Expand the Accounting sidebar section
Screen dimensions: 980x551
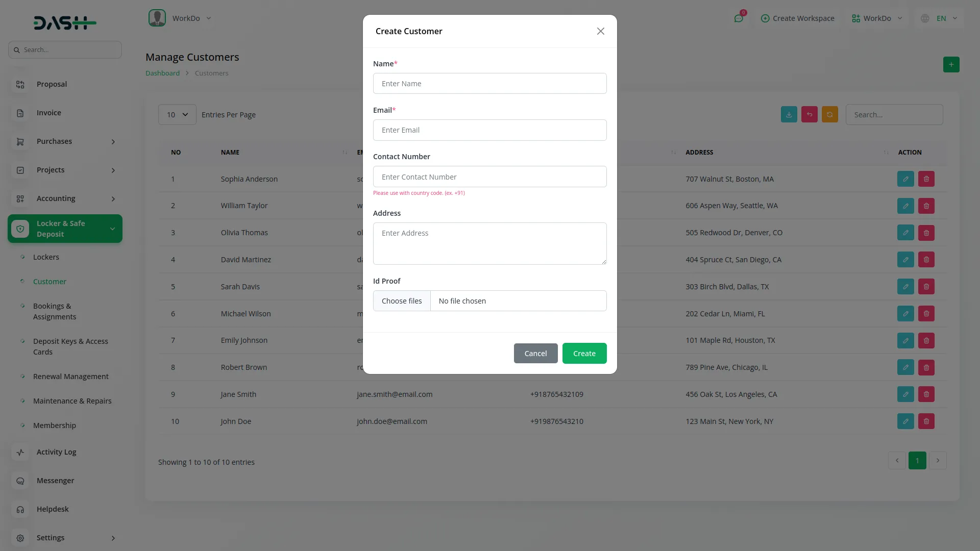(x=56, y=198)
